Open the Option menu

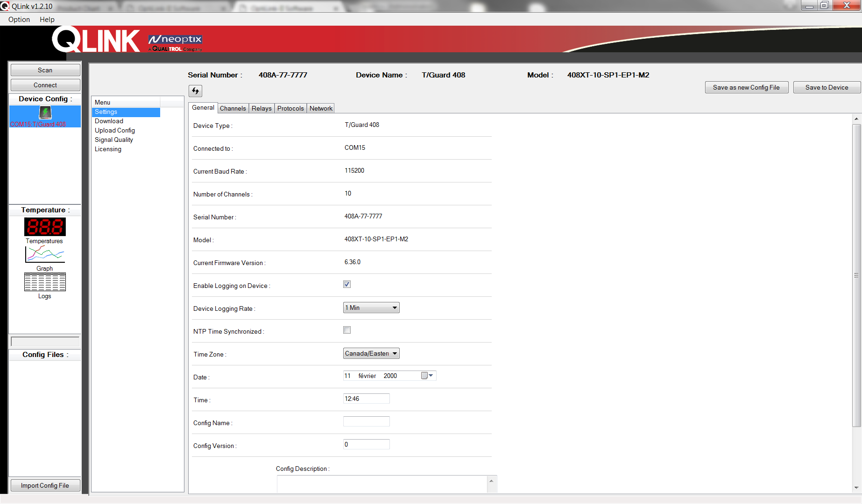coord(19,19)
